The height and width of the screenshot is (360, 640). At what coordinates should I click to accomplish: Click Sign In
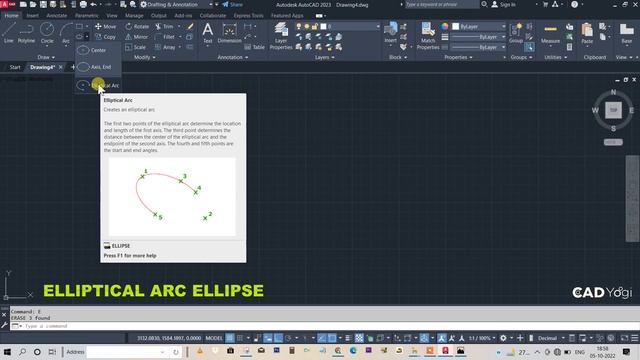(504, 4)
